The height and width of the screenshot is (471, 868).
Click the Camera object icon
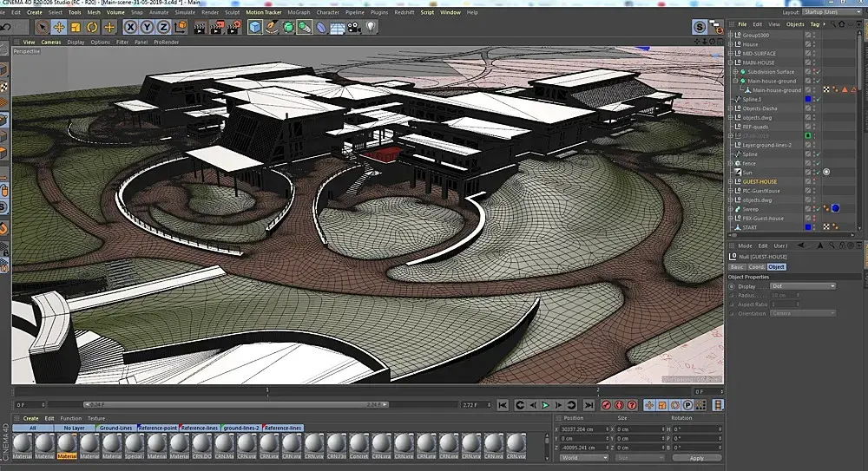(x=354, y=27)
